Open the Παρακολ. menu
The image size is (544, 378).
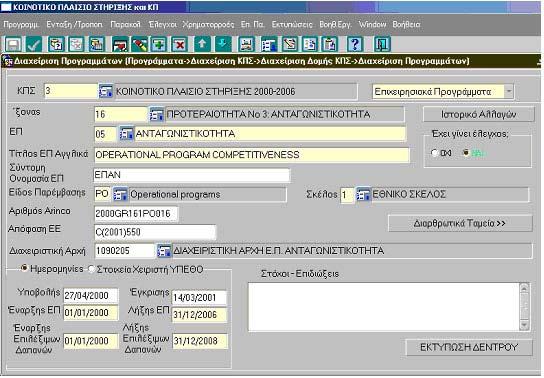[x=125, y=25]
